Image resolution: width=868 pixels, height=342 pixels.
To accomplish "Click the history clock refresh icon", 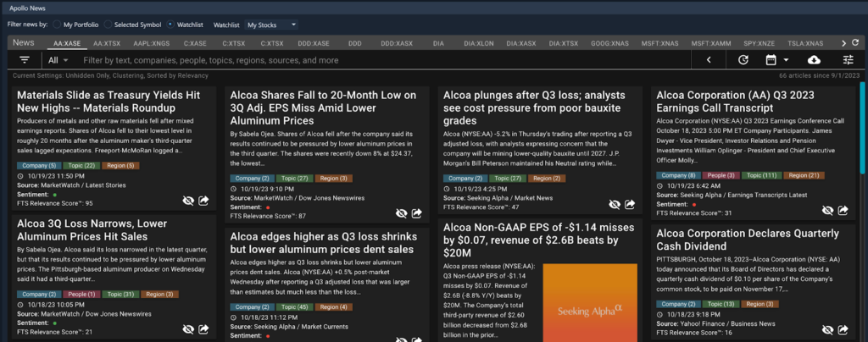I will pos(743,59).
